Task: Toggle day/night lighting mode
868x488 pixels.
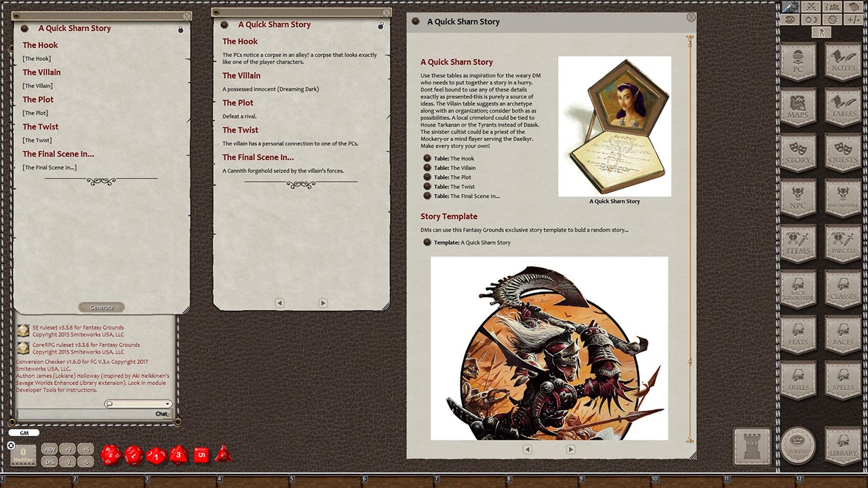Action: (x=810, y=19)
